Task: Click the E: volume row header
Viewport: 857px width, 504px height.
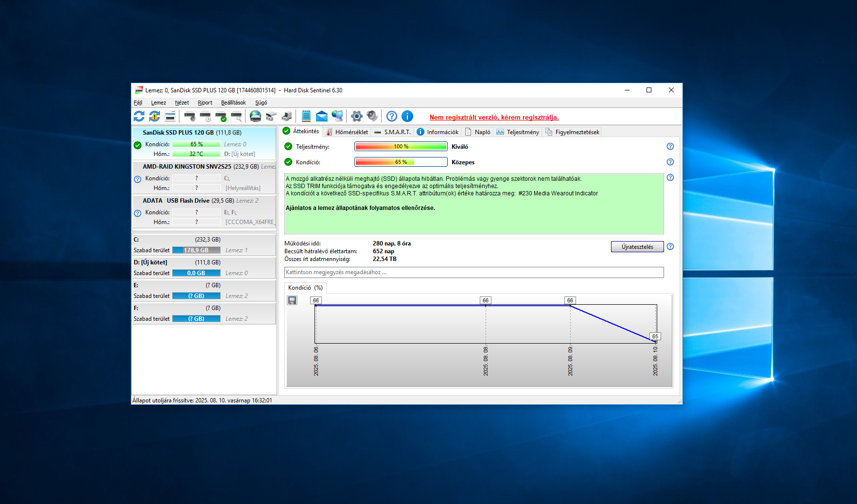Action: coord(204,285)
